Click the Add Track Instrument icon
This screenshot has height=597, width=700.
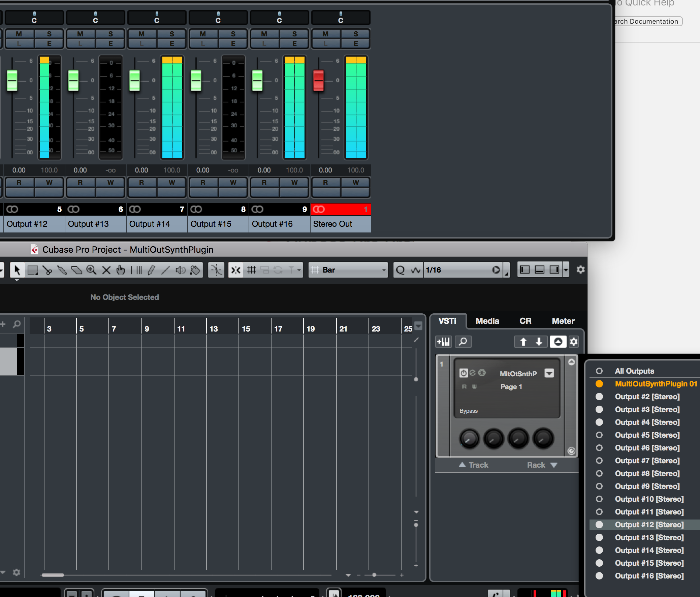(x=443, y=342)
